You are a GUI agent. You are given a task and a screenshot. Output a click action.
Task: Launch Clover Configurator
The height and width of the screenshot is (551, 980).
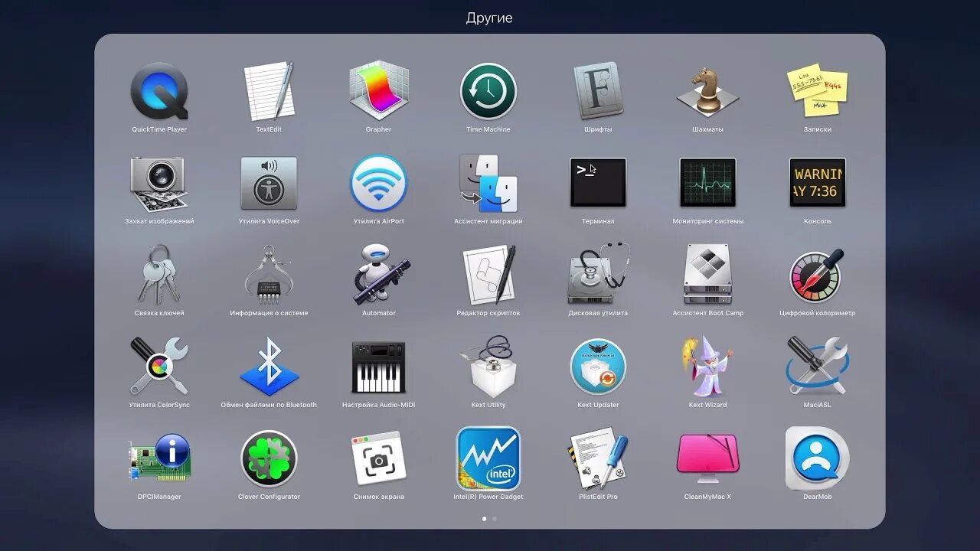269,458
